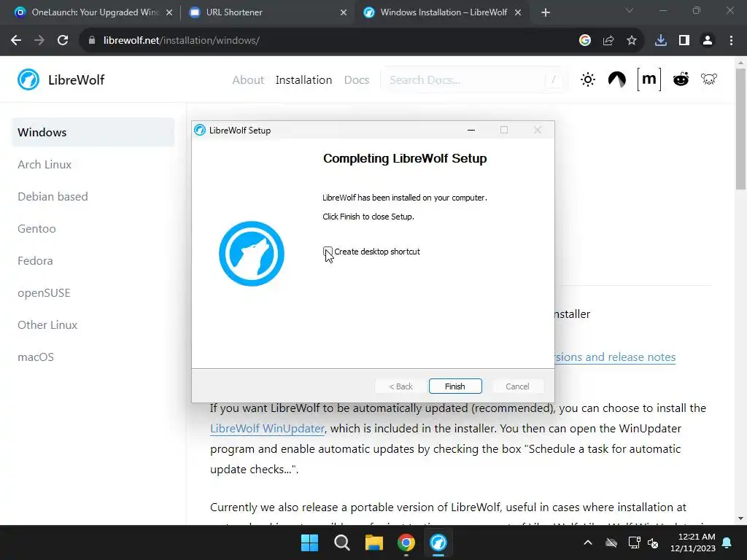The image size is (747, 560).
Task: Check the Create desktop shortcut checkbox
Action: click(328, 252)
